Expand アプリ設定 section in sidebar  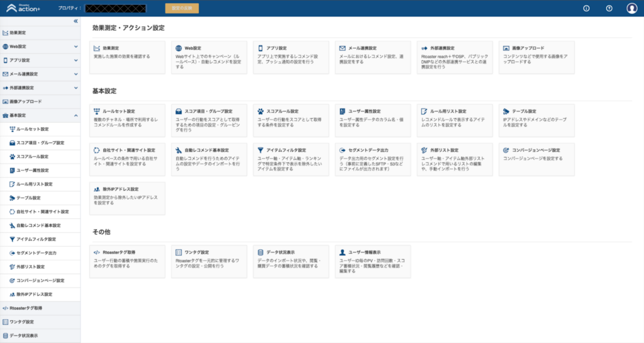click(75, 60)
